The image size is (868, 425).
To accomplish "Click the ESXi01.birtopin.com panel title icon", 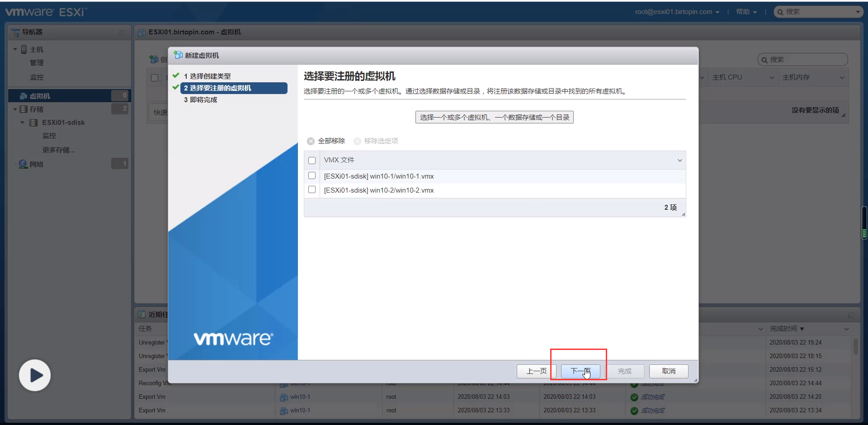I will pos(142,32).
